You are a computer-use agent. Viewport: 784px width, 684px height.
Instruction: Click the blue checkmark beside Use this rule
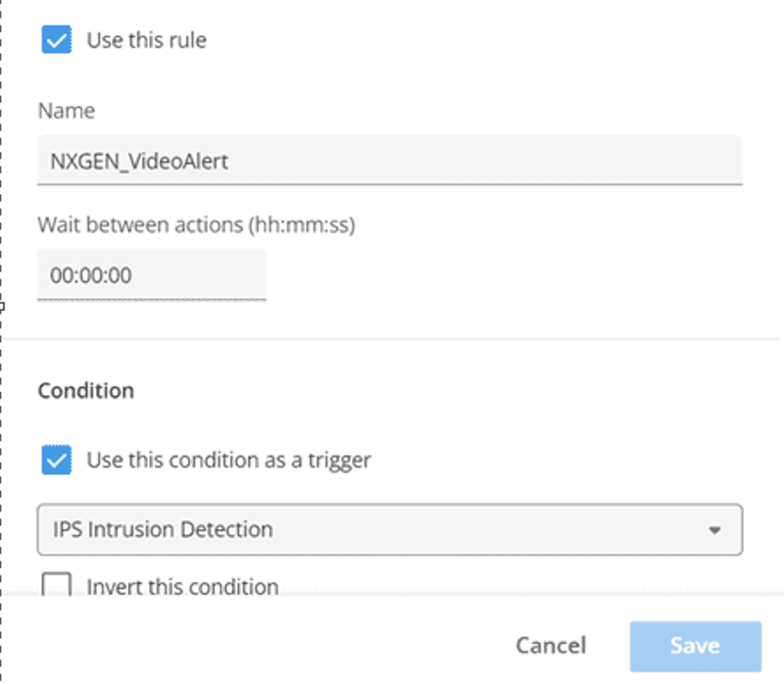pos(57,40)
